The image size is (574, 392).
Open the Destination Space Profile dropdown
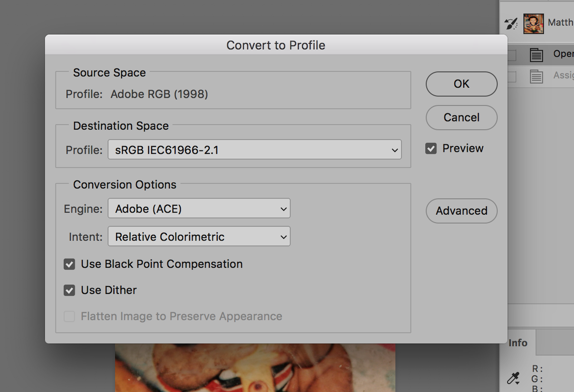(255, 149)
